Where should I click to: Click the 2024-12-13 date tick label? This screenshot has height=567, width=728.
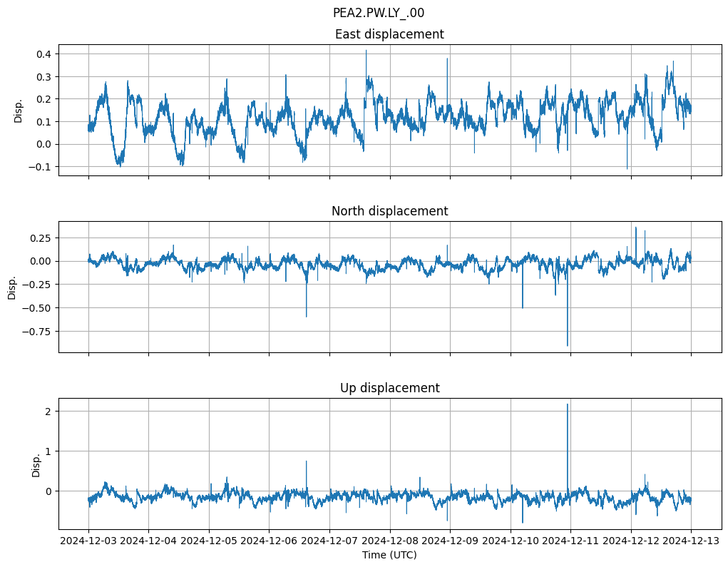point(690,541)
